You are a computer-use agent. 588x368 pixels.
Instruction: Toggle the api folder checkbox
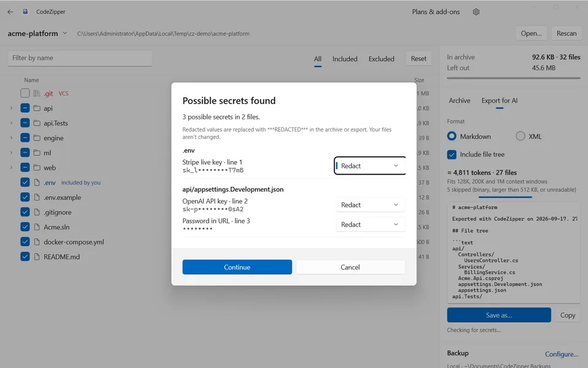coord(24,108)
